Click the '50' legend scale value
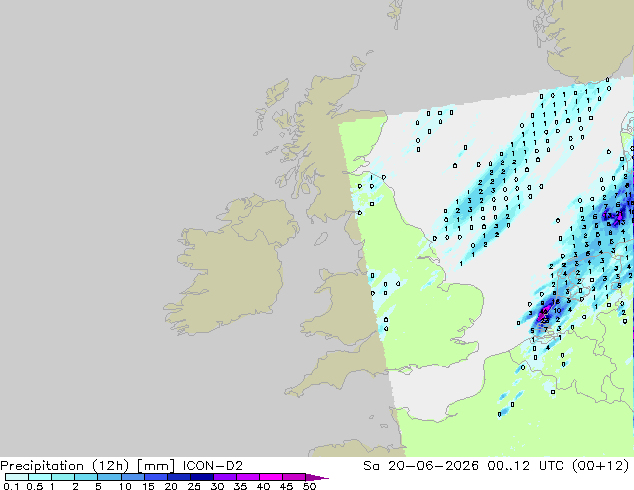The height and width of the screenshot is (490, 634). 309,486
